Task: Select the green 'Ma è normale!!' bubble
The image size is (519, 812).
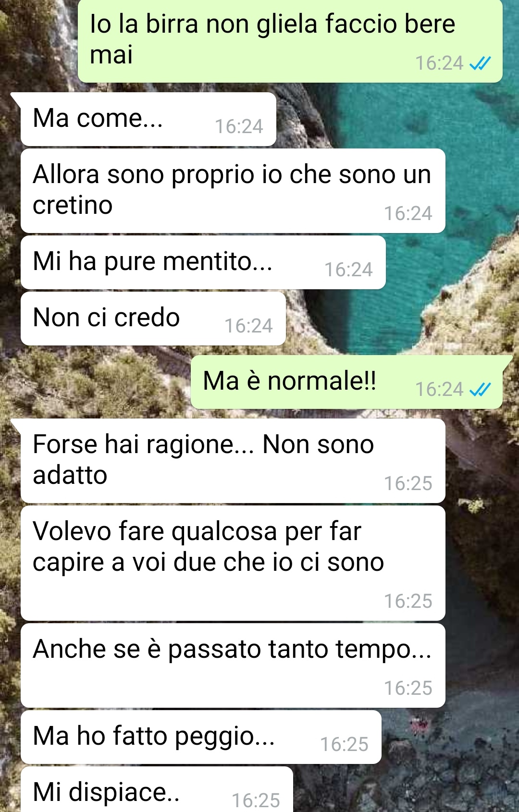Action: pyautogui.click(x=346, y=382)
